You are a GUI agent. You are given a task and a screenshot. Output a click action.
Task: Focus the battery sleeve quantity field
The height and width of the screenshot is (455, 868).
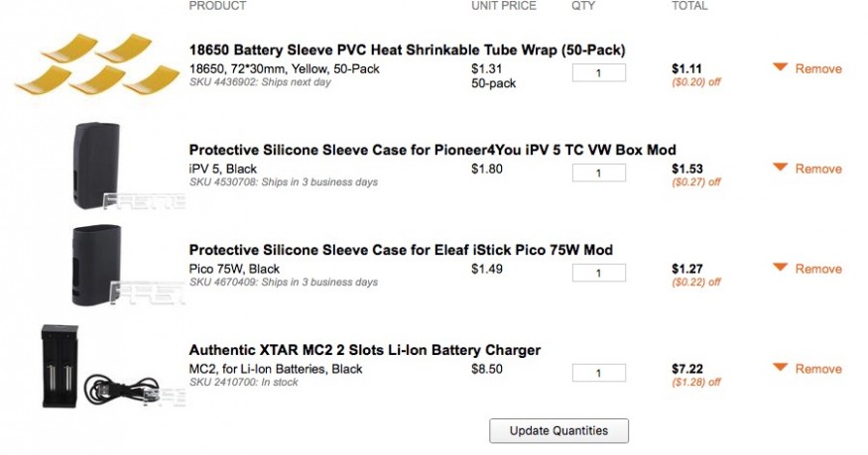[599, 72]
